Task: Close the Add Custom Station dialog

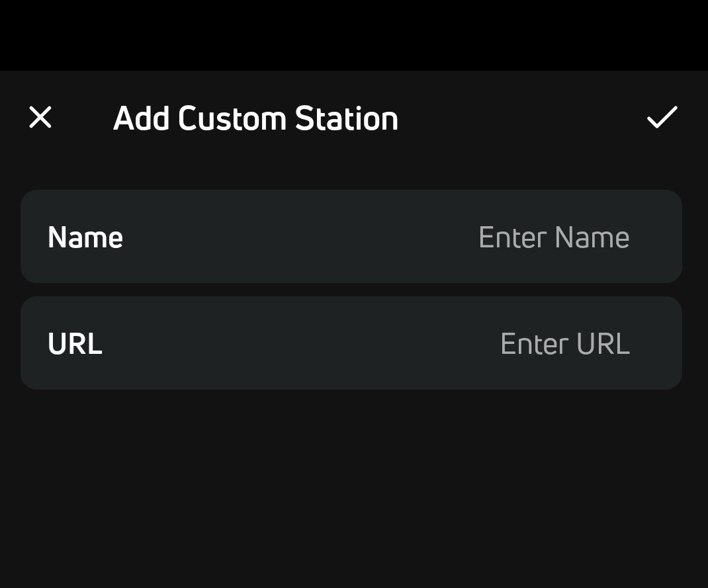Action: (x=40, y=118)
